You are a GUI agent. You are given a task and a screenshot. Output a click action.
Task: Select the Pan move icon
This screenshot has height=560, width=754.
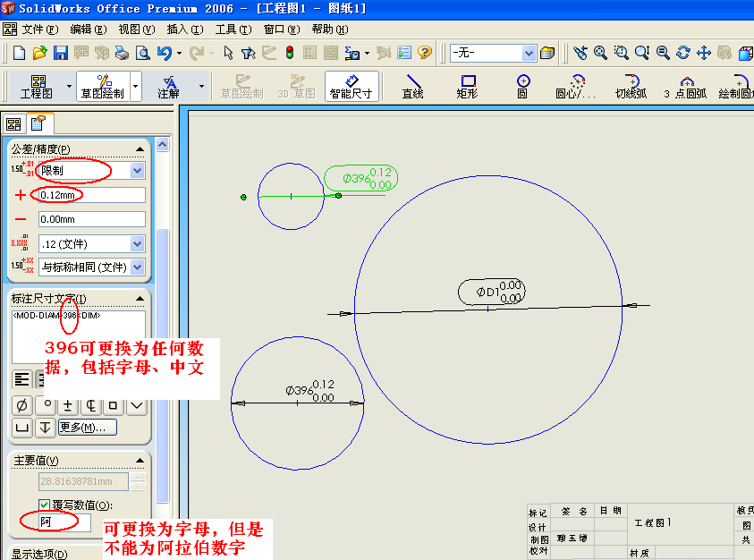(704, 53)
